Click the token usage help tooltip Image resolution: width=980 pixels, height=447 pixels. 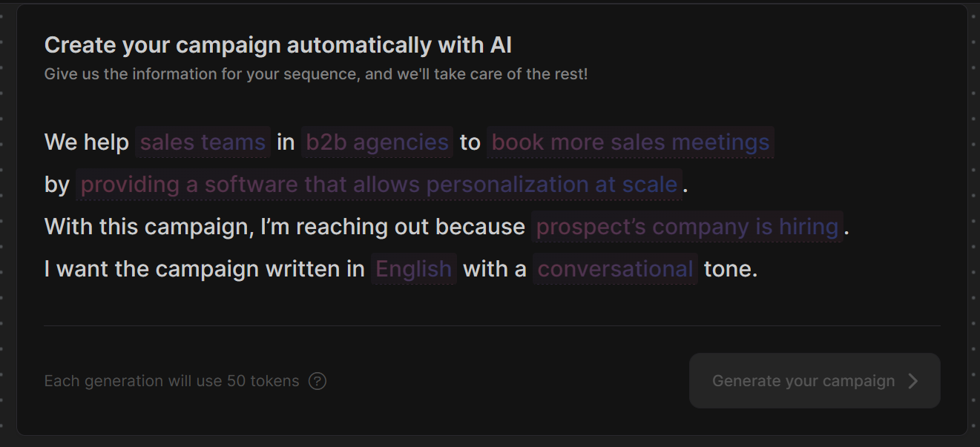coord(316,380)
